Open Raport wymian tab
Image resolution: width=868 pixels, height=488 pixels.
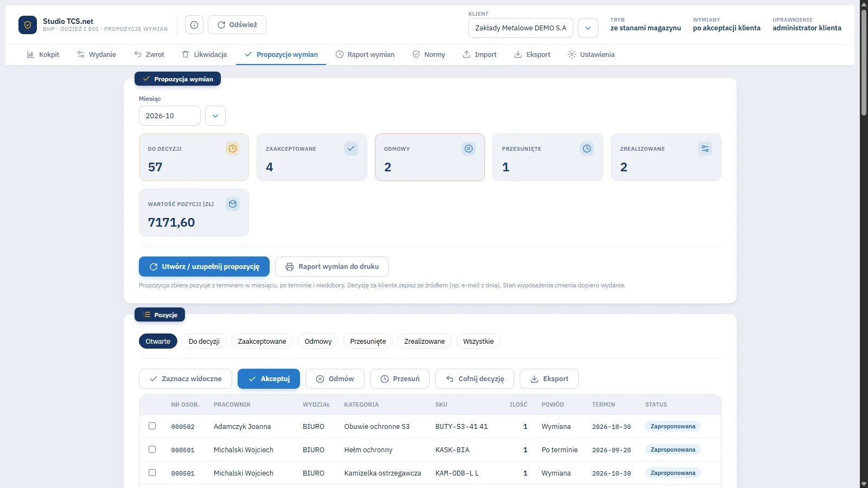click(x=365, y=55)
